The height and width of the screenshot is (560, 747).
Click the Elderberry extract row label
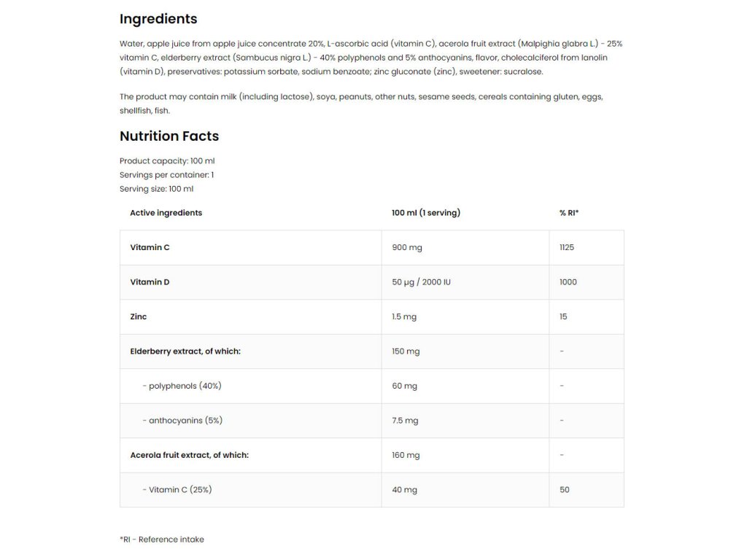pos(185,351)
